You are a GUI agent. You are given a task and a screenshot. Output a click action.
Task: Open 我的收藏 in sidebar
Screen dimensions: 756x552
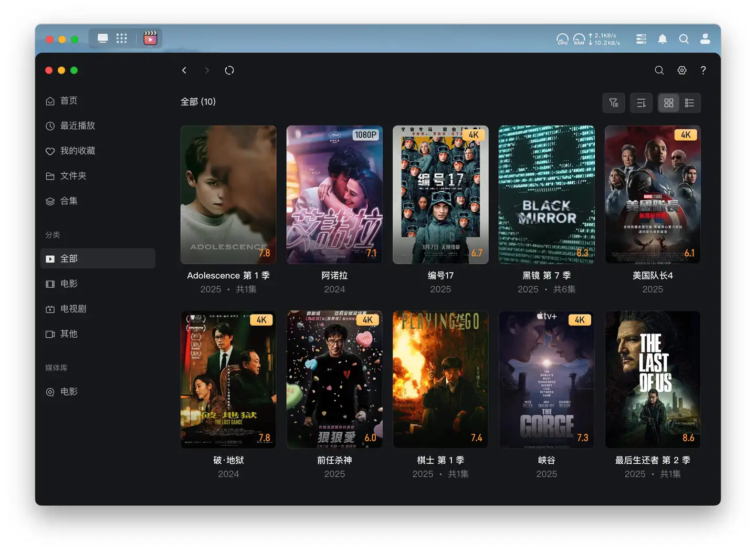tap(98, 151)
